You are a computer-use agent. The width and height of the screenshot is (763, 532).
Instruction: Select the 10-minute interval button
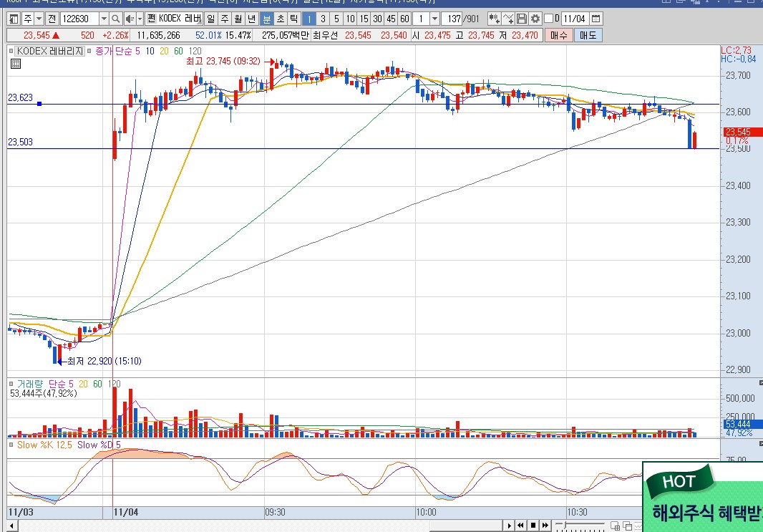click(x=350, y=19)
